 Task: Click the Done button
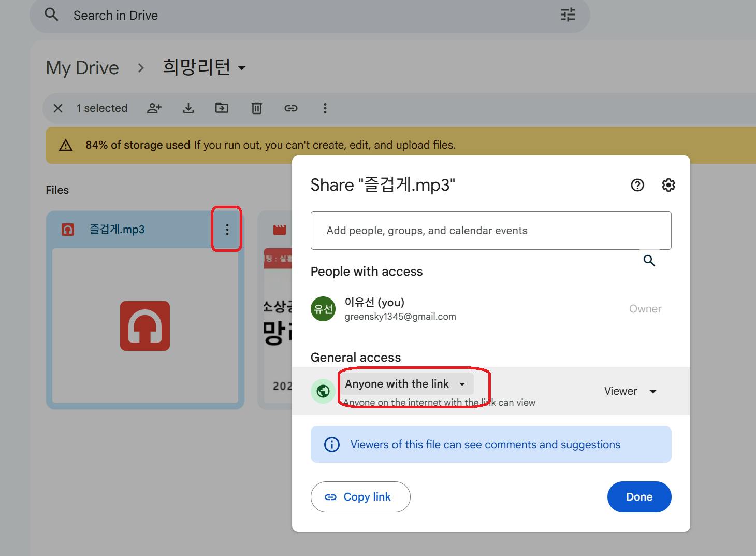pyautogui.click(x=639, y=497)
